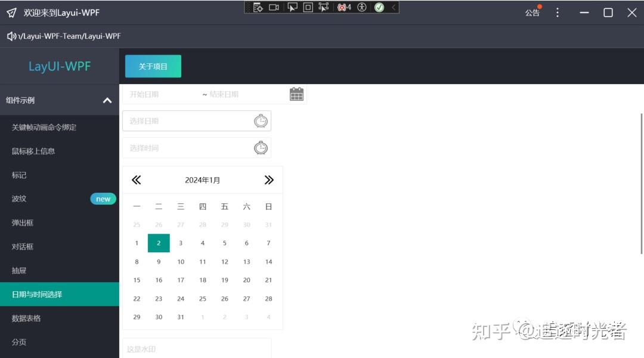Open the three-dot menu in the title bar
The image size is (644, 358).
pyautogui.click(x=558, y=12)
